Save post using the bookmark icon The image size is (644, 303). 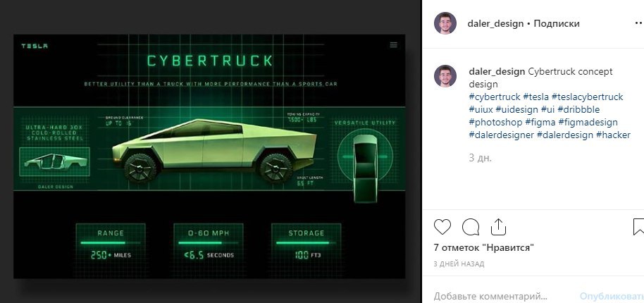click(638, 227)
